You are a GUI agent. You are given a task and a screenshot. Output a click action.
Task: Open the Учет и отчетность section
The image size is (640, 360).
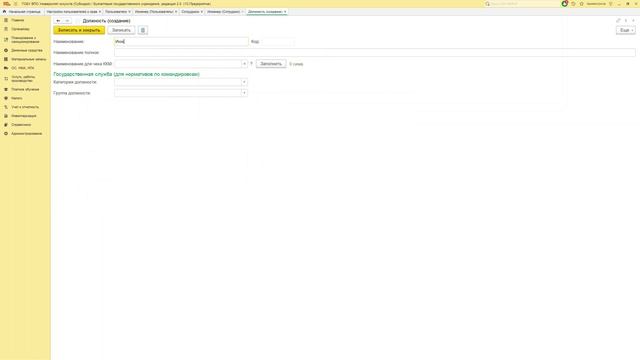pos(25,107)
